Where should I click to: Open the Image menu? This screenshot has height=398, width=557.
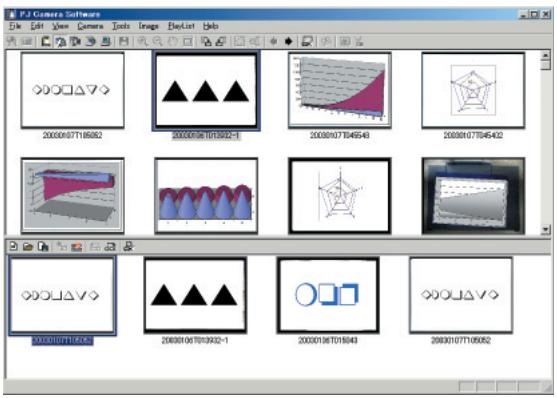coord(148,26)
